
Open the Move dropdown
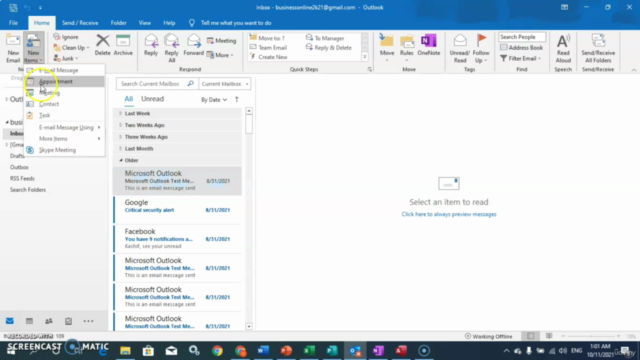[x=387, y=48]
